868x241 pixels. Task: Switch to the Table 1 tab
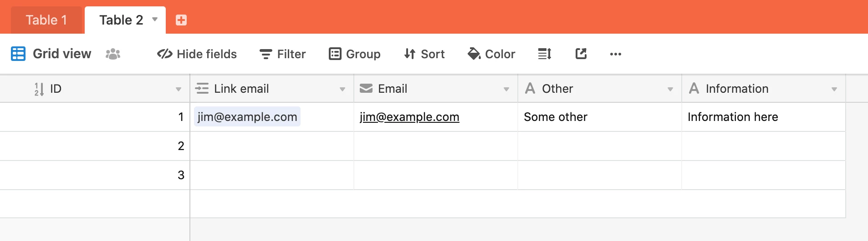pos(46,20)
